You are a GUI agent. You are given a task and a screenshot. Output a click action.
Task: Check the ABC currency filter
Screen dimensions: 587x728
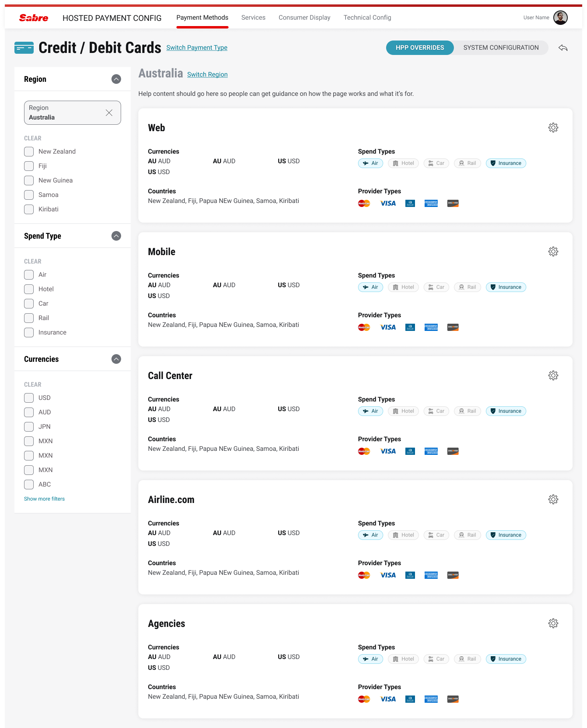(29, 485)
